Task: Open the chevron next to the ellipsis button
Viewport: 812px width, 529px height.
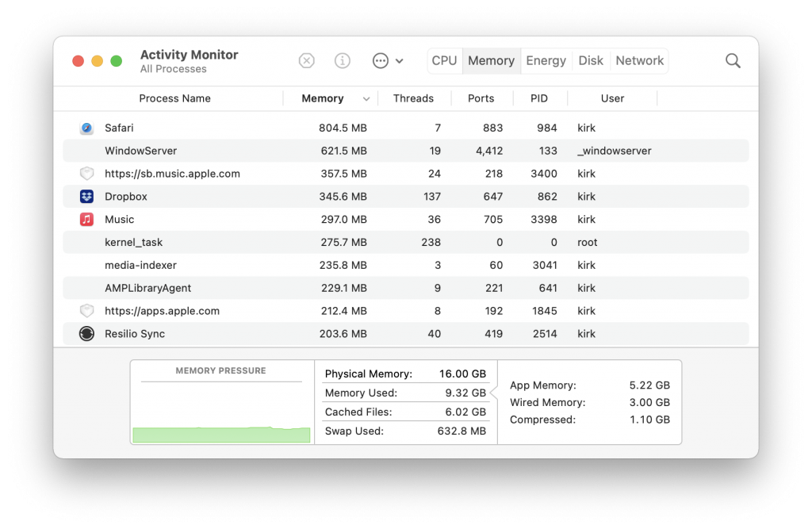Action: coord(400,60)
